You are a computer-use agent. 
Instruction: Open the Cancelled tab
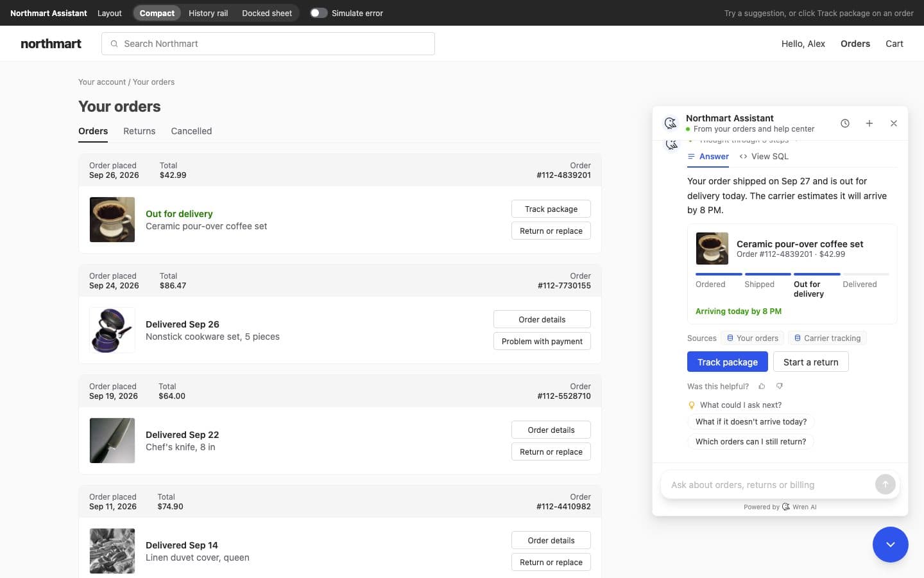tap(191, 131)
